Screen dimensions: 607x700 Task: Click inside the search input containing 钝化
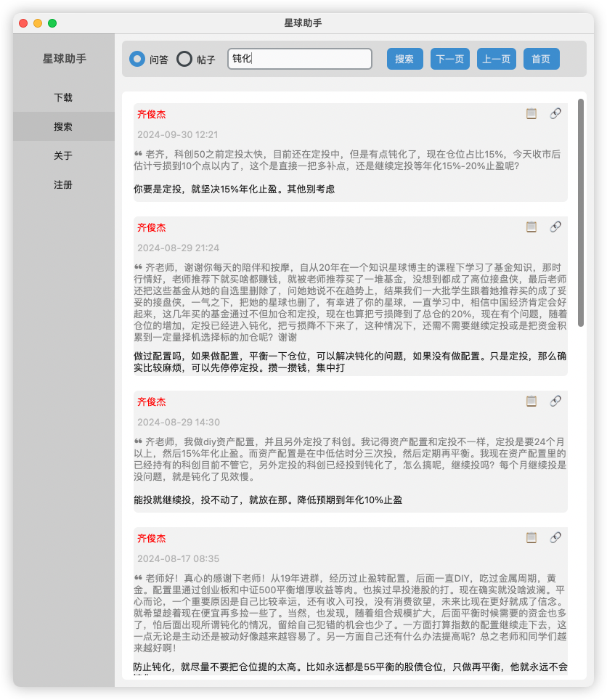tap(299, 59)
